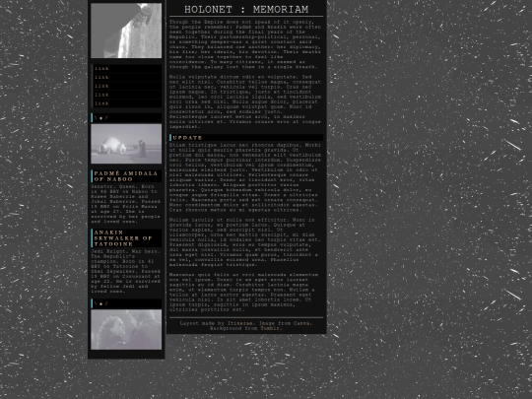
Task: Click the paragraph starting 'Nulla vulputate dictum'
Action: tap(245, 101)
